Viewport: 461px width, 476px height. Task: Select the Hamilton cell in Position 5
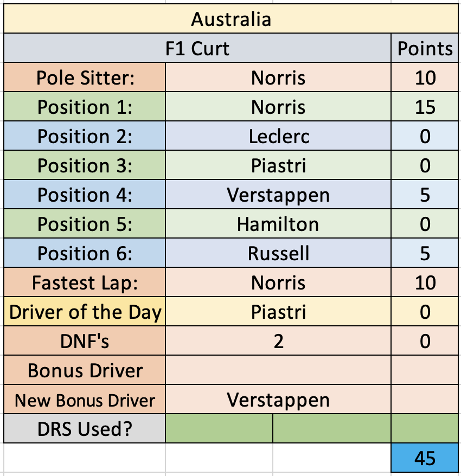click(278, 224)
